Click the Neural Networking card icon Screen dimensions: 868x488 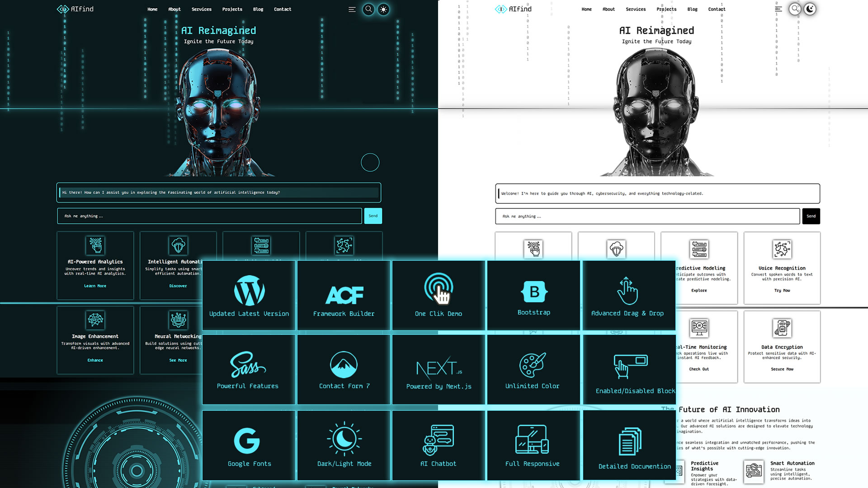pyautogui.click(x=178, y=320)
